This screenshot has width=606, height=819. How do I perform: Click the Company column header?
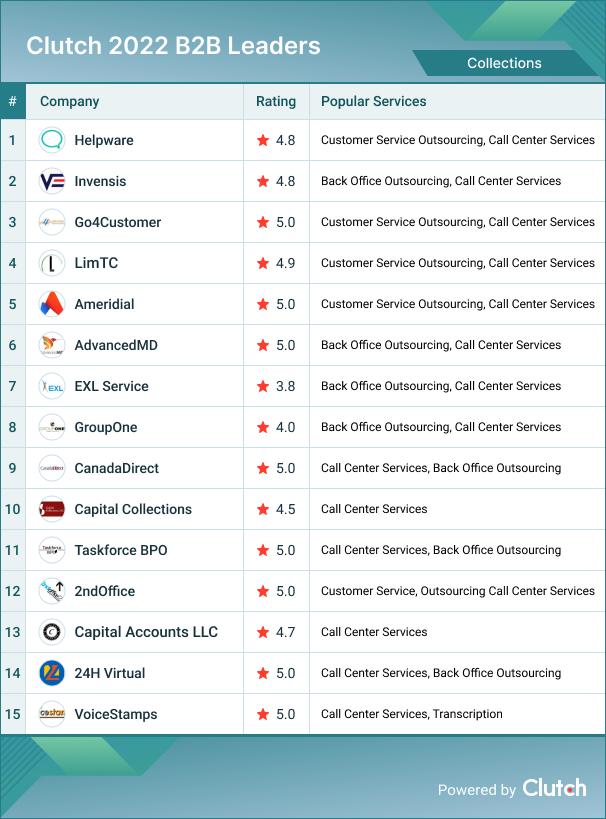[69, 101]
